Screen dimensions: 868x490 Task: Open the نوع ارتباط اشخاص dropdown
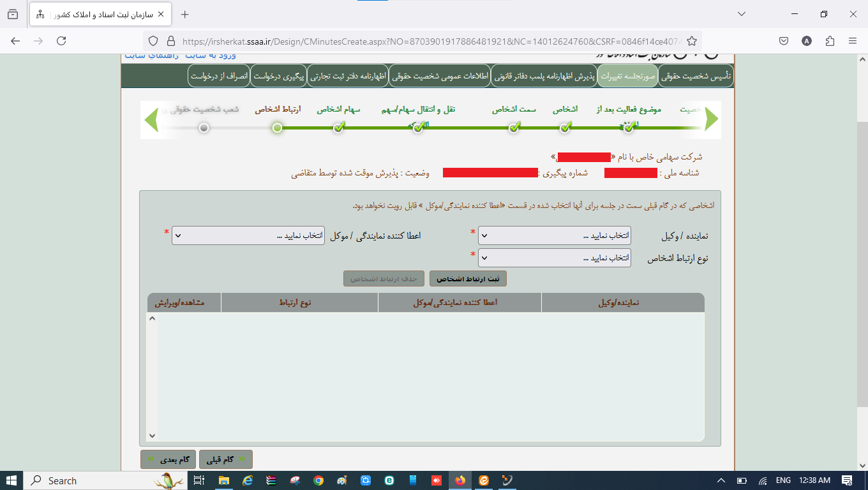click(555, 258)
